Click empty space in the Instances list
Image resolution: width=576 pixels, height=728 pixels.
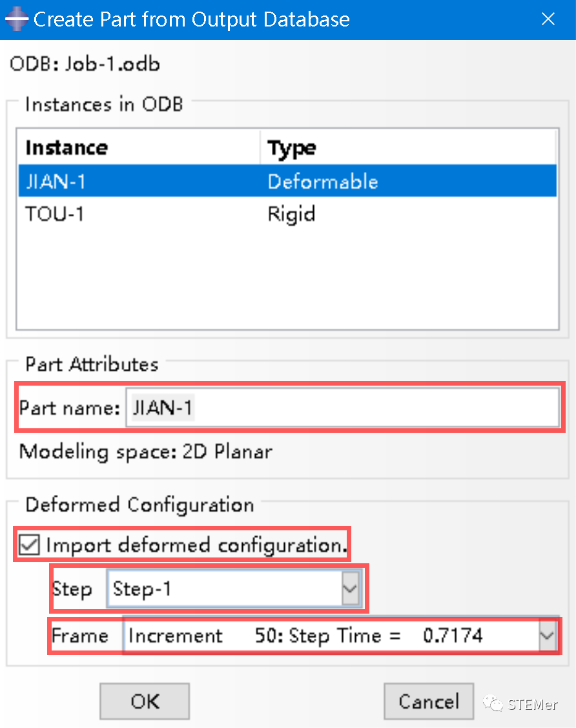287,278
